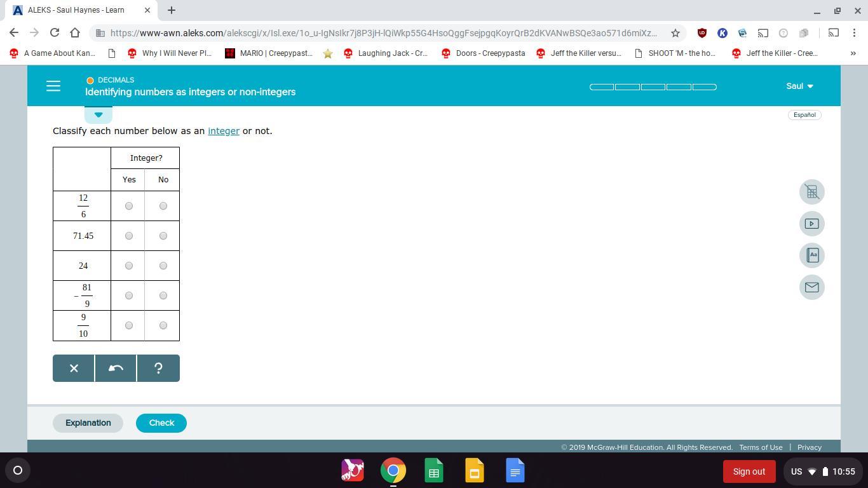The width and height of the screenshot is (868, 488).
Task: Undo the last action arrow
Action: (116, 369)
